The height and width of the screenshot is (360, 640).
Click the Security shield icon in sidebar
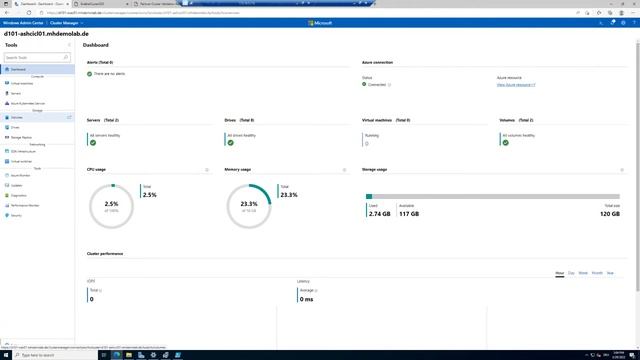coord(7,215)
